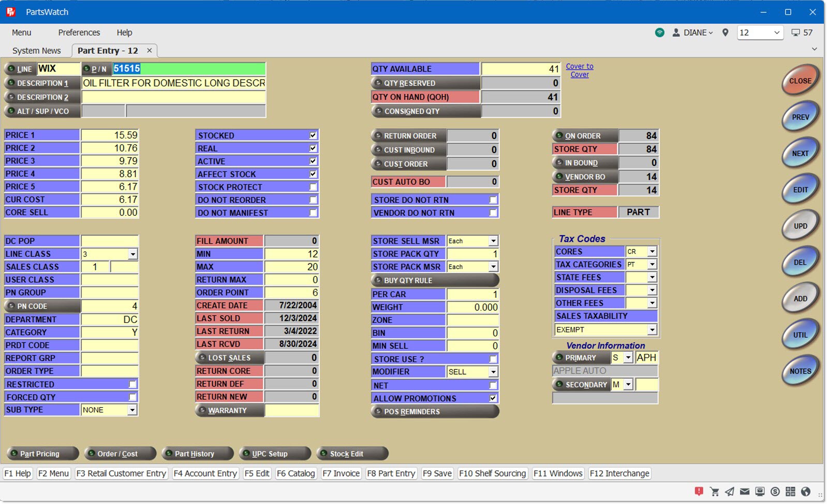Click the green connection status icon
This screenshot has width=827, height=504.
[659, 33]
